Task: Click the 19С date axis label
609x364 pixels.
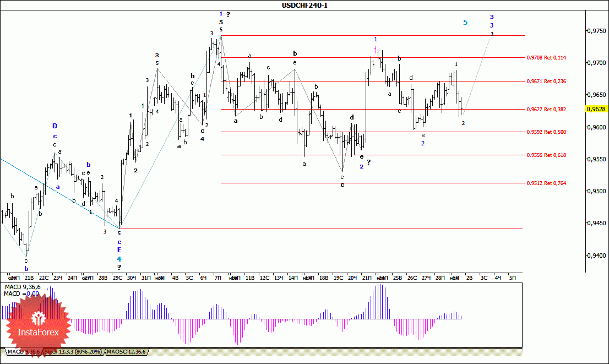Action: (338, 278)
